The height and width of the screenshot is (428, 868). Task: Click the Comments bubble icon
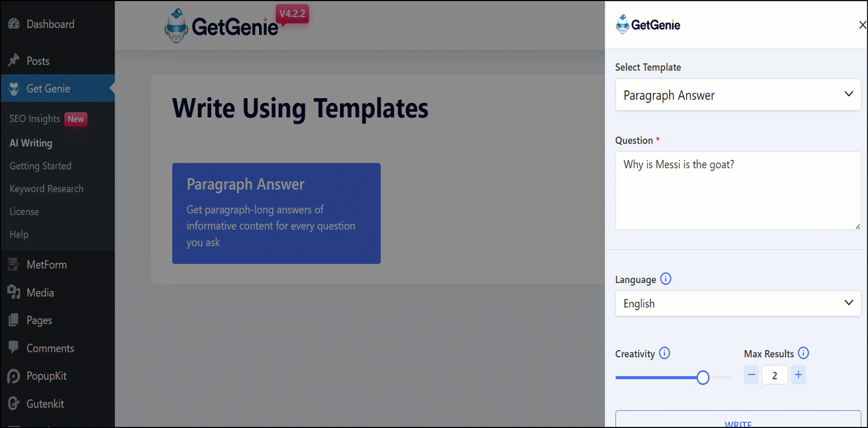[x=14, y=348]
